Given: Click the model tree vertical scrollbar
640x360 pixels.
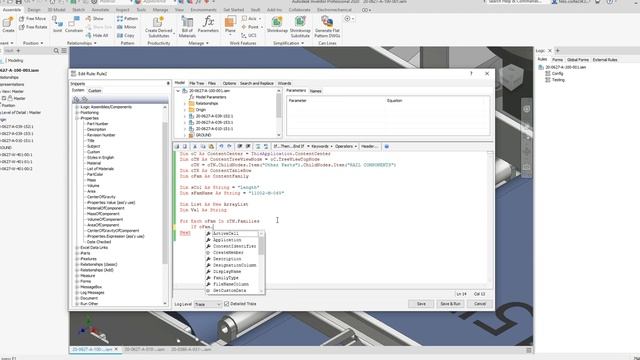Looking at the screenshot, I should (279, 113).
